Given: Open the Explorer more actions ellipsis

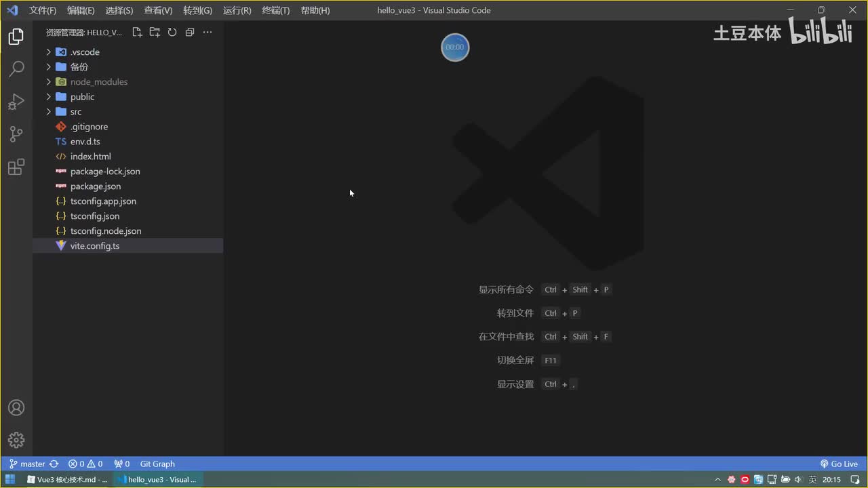Looking at the screenshot, I should [x=208, y=33].
